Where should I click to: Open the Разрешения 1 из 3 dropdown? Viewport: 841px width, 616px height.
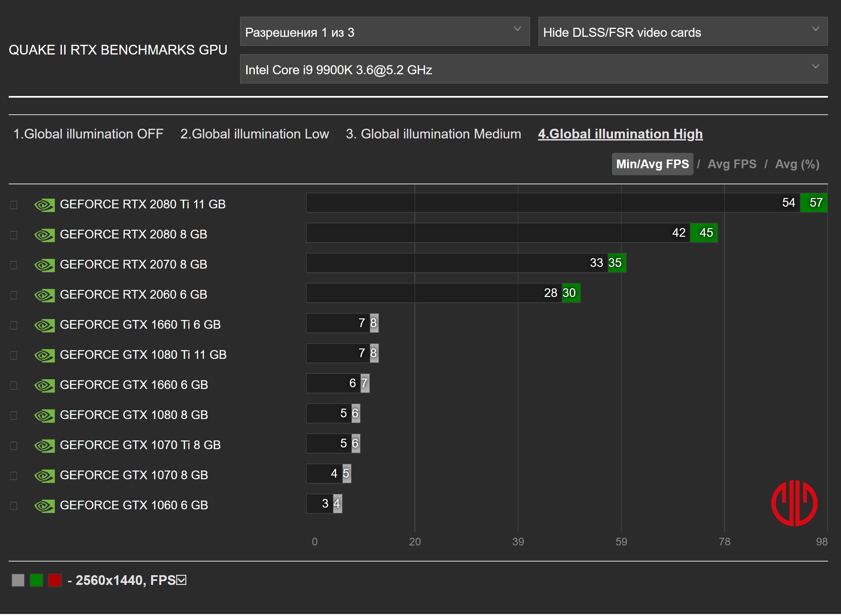(x=384, y=32)
